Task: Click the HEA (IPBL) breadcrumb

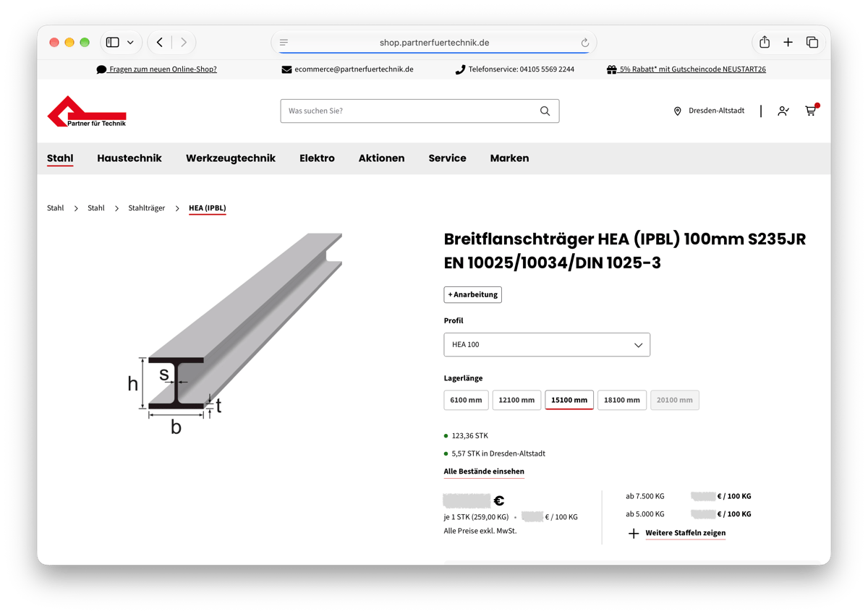Action: pos(208,208)
